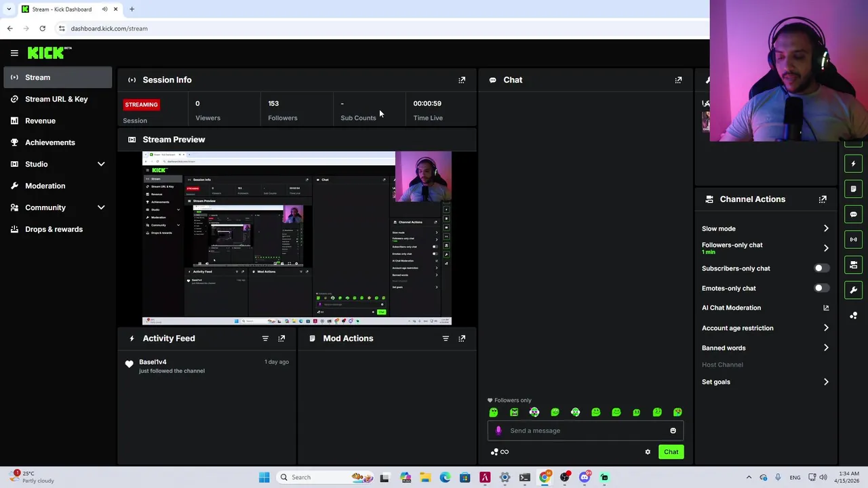The height and width of the screenshot is (488, 868).
Task: Filter the Mod Actions list
Action: (x=446, y=338)
